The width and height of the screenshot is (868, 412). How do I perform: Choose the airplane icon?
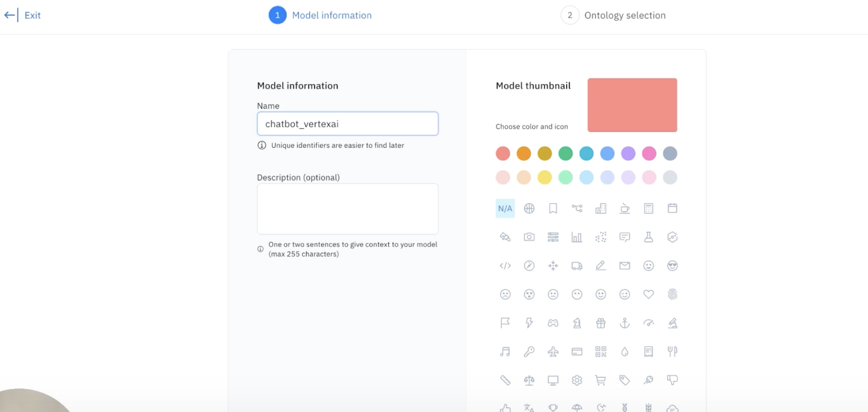click(x=553, y=352)
